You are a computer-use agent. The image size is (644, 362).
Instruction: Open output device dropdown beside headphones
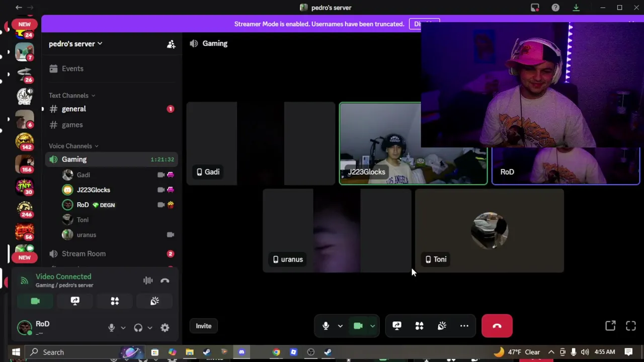(149, 328)
